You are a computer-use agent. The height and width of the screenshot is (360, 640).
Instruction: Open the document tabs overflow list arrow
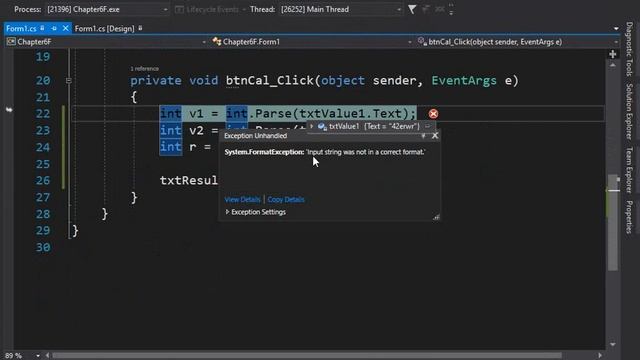[616, 29]
